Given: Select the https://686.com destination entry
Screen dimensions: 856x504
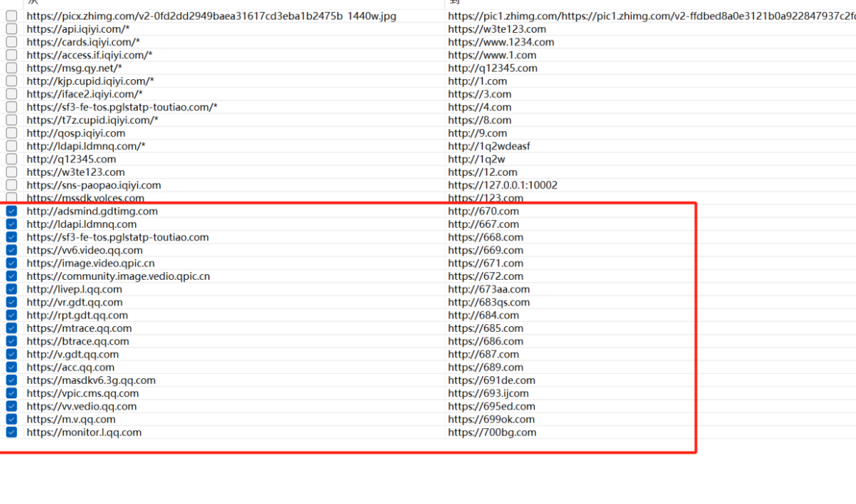Looking at the screenshot, I should click(x=486, y=341).
